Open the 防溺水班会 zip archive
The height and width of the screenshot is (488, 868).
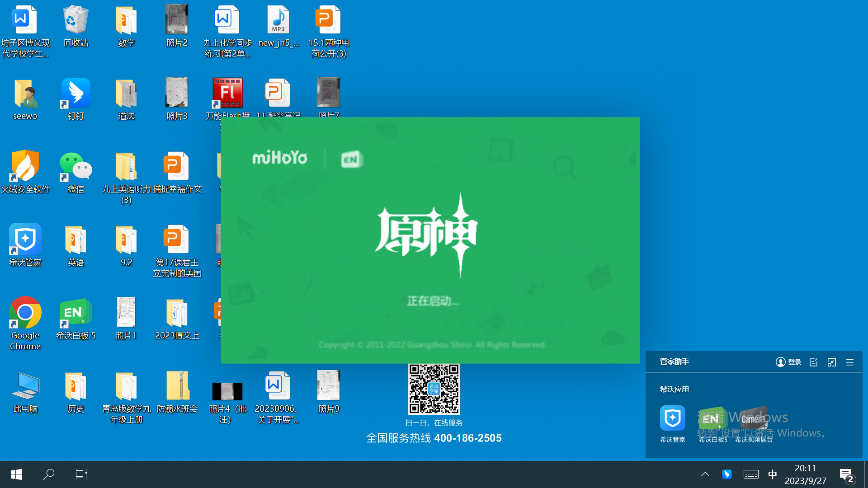coord(177,392)
